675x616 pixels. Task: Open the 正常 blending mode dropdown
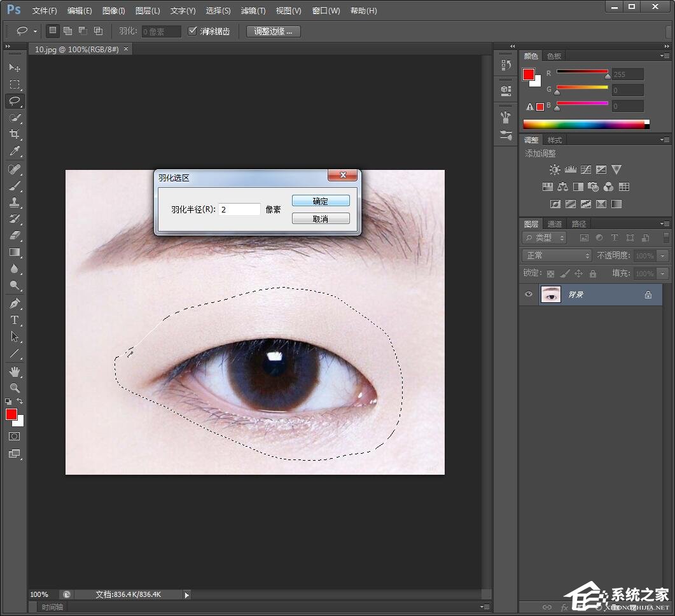(x=557, y=255)
